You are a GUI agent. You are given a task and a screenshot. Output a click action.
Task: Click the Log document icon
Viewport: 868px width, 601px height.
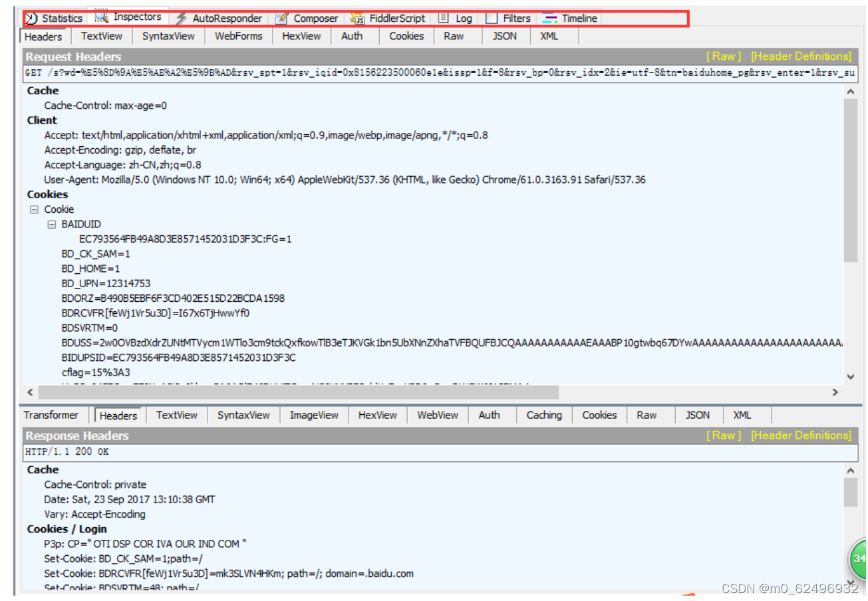444,19
